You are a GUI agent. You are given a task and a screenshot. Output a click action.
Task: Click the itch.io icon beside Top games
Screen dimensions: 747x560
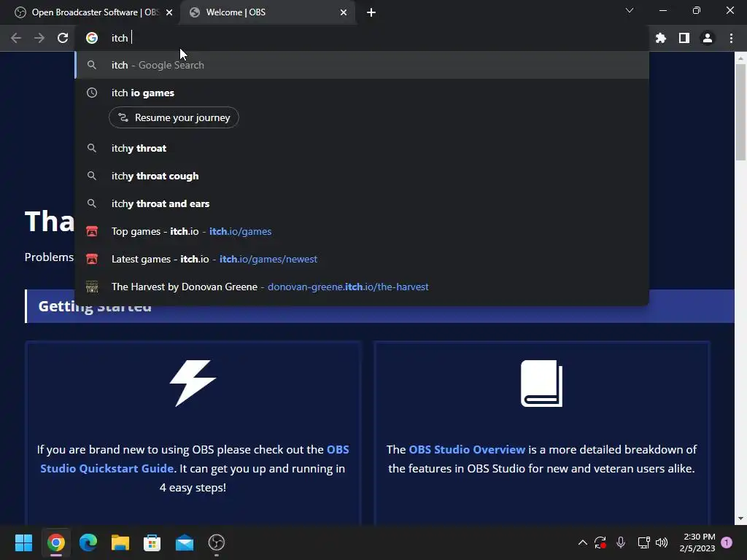[x=92, y=231]
